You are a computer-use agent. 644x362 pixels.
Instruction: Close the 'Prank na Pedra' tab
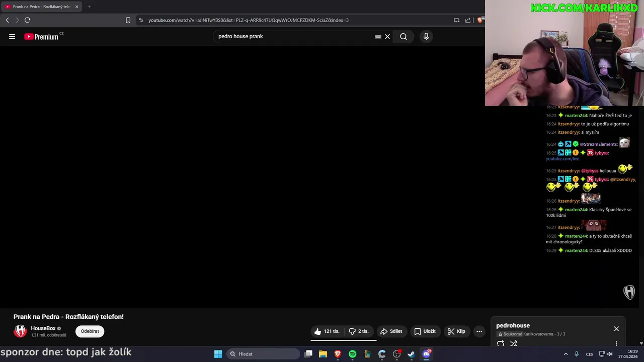tap(76, 7)
